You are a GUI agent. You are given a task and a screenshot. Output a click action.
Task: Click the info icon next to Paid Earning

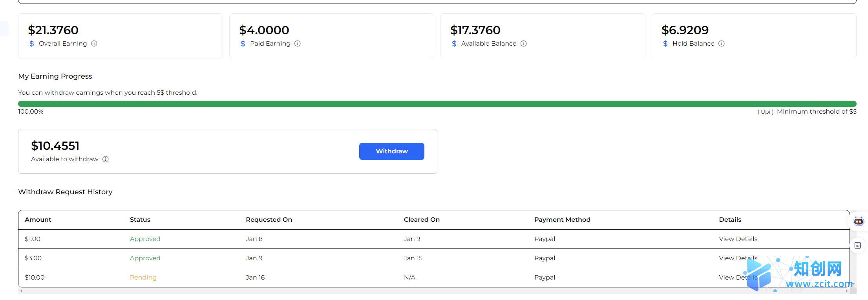point(298,44)
